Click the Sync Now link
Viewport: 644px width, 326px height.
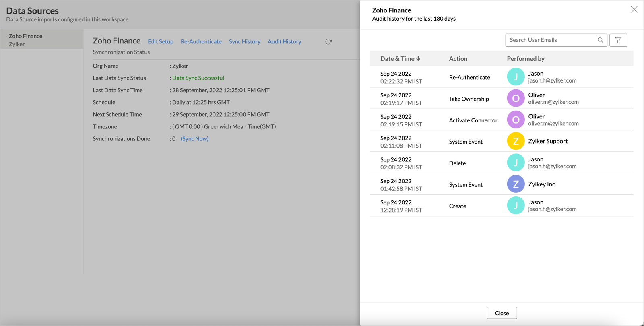coord(194,139)
